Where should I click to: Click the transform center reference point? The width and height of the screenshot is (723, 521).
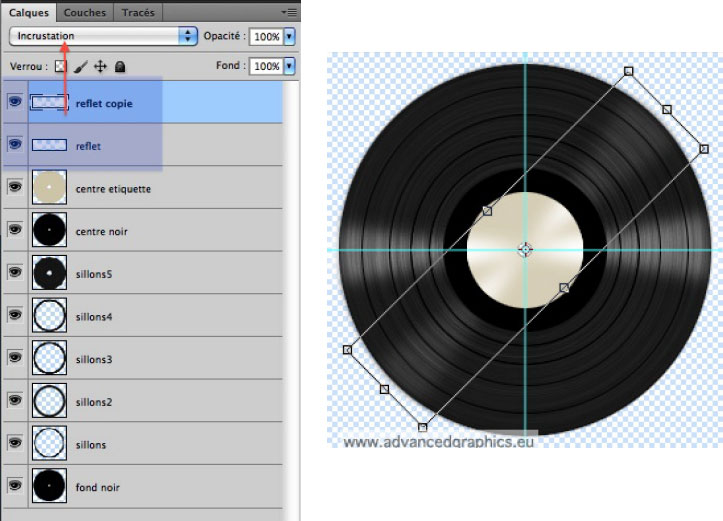coord(525,249)
